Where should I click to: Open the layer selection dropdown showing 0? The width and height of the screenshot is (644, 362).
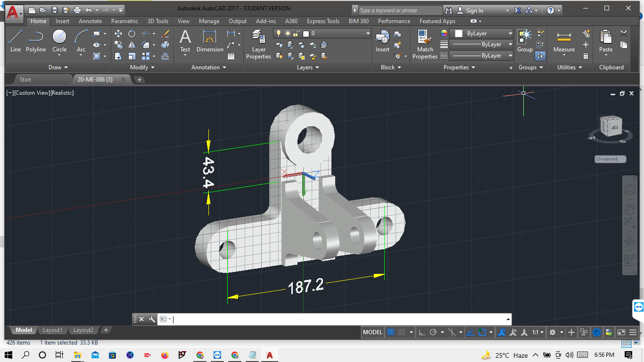(x=367, y=33)
